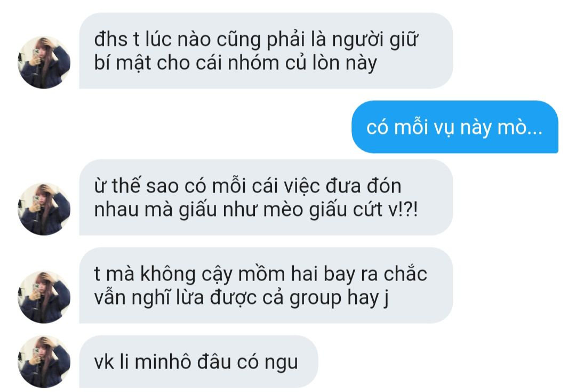The image size is (576, 392).
Task: Click the words "người giữ" in the top message
Action: 375,39
